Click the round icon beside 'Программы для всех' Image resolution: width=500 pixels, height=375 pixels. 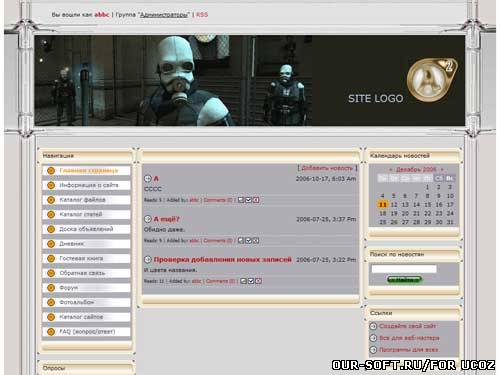coord(373,350)
